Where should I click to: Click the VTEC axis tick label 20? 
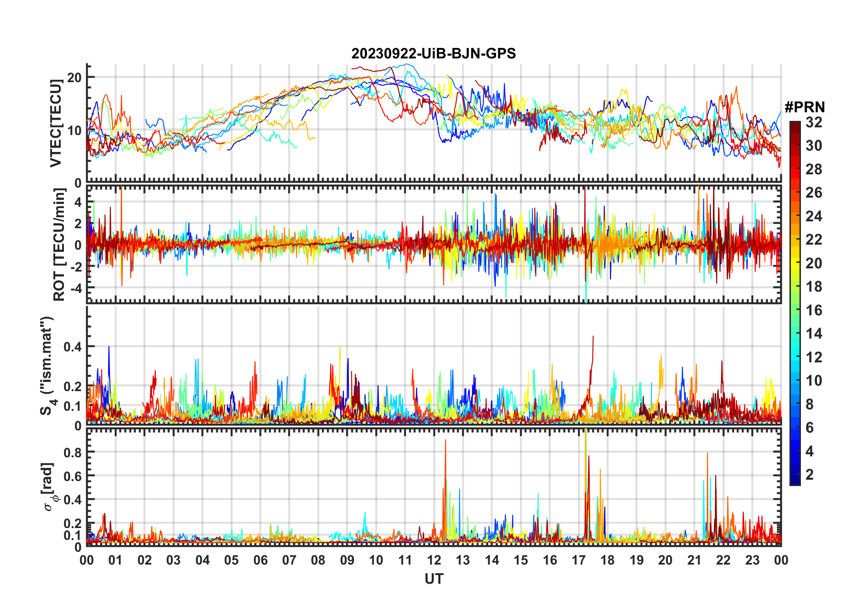point(74,77)
